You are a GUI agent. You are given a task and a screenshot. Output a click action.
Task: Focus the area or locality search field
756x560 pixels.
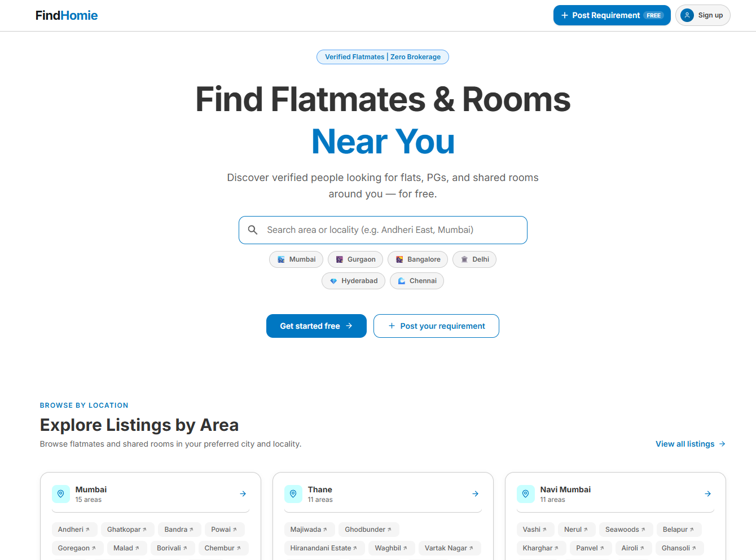coord(383,230)
